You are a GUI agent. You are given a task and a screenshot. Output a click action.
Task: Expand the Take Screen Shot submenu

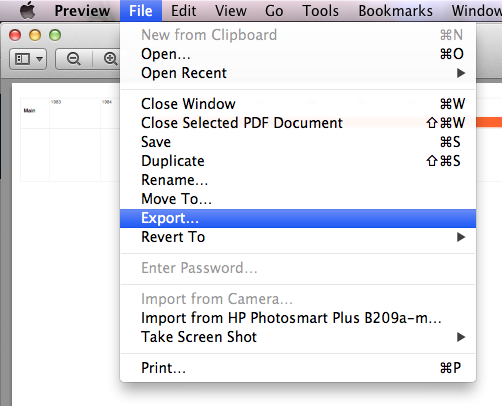pyautogui.click(x=298, y=337)
